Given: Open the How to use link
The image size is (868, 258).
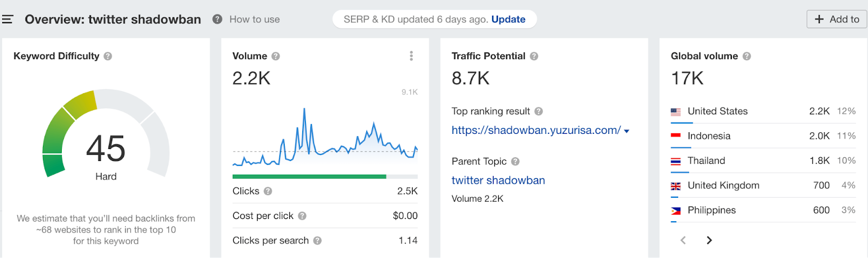Looking at the screenshot, I should [254, 20].
